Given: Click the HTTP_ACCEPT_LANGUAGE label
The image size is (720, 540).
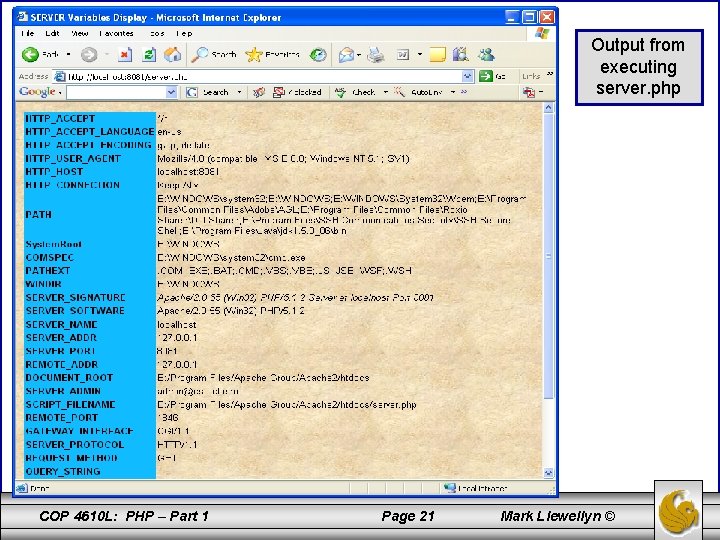Looking at the screenshot, I should pyautogui.click(x=90, y=132).
